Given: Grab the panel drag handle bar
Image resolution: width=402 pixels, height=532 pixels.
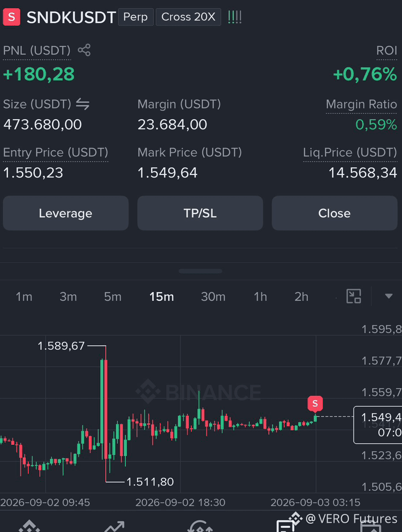Looking at the screenshot, I should point(200,271).
